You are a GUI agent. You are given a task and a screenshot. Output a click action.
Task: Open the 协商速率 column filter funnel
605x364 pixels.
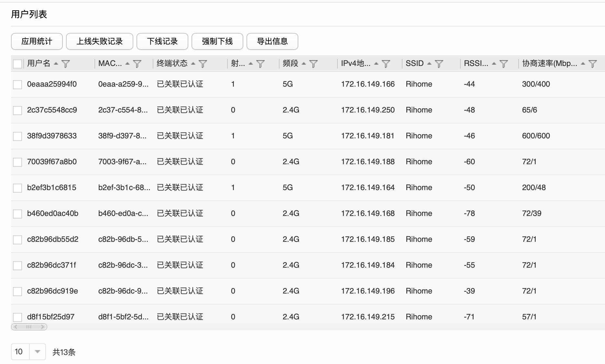[x=593, y=64]
